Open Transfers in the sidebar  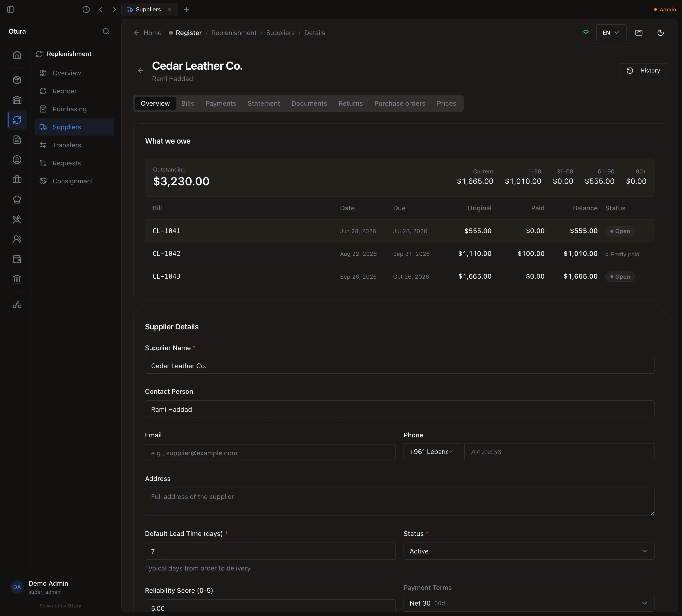pos(74,145)
